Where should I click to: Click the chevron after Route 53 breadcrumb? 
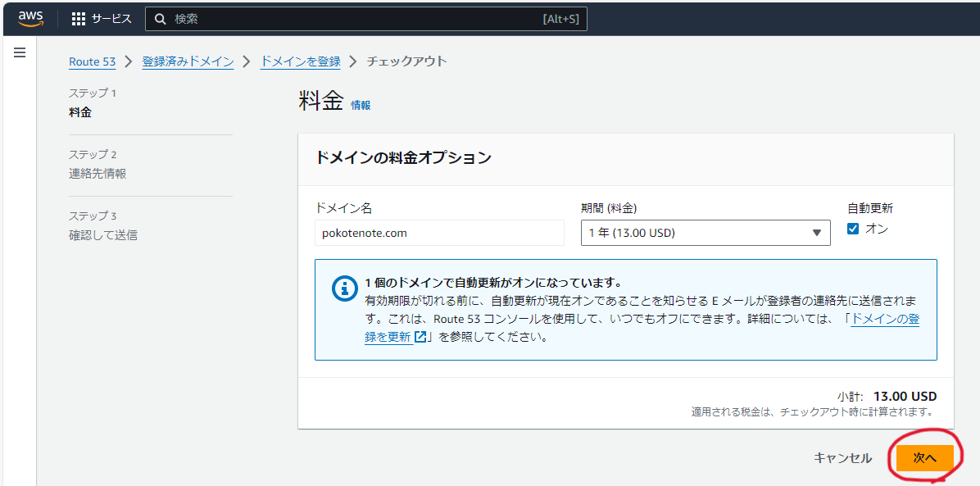129,61
